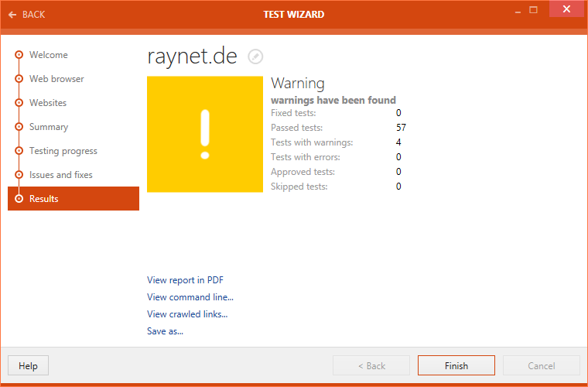Click the Finish button
The image size is (588, 387).
(x=456, y=365)
